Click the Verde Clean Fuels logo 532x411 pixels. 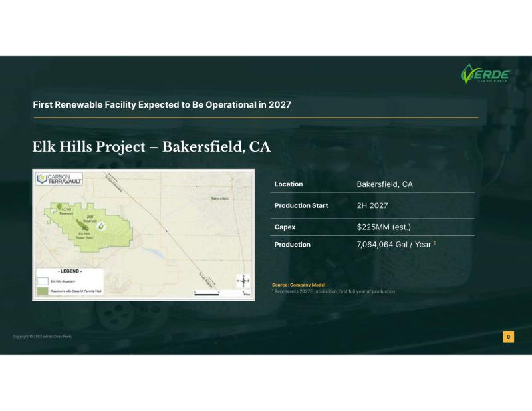pos(485,74)
